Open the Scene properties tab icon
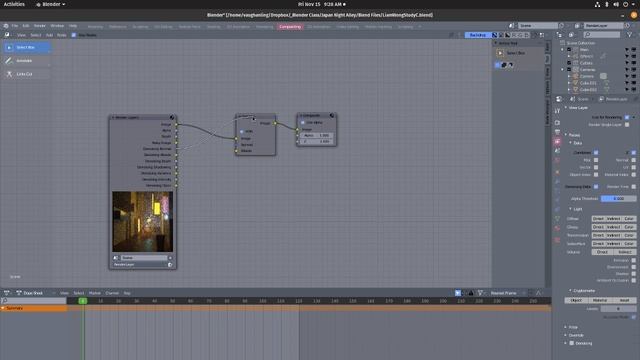The width and height of the screenshot is (640, 360). [x=558, y=151]
